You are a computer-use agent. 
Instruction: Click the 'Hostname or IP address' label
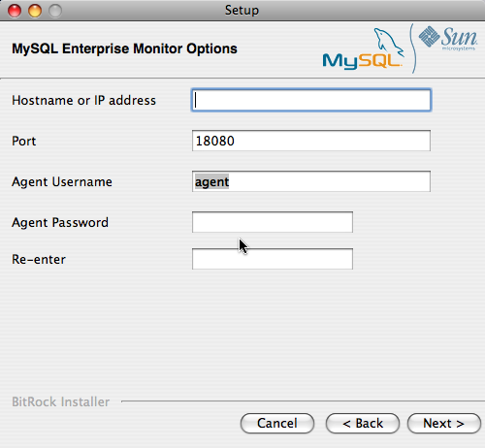coord(83,101)
